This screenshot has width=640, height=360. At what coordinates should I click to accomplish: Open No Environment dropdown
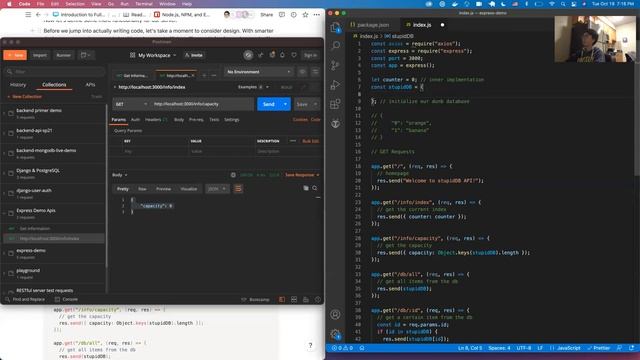point(259,72)
